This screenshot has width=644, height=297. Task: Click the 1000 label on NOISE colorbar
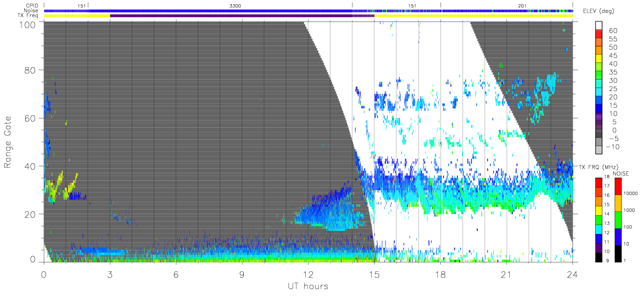(x=628, y=210)
